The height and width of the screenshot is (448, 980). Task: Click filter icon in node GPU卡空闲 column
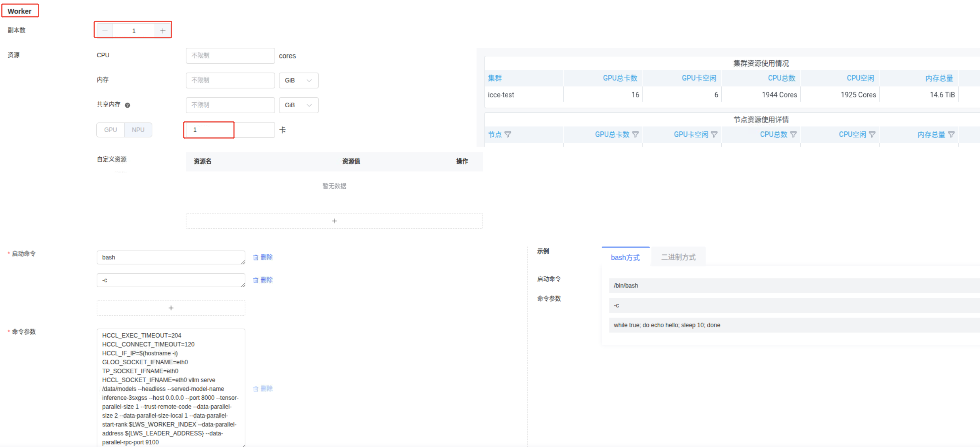point(714,134)
